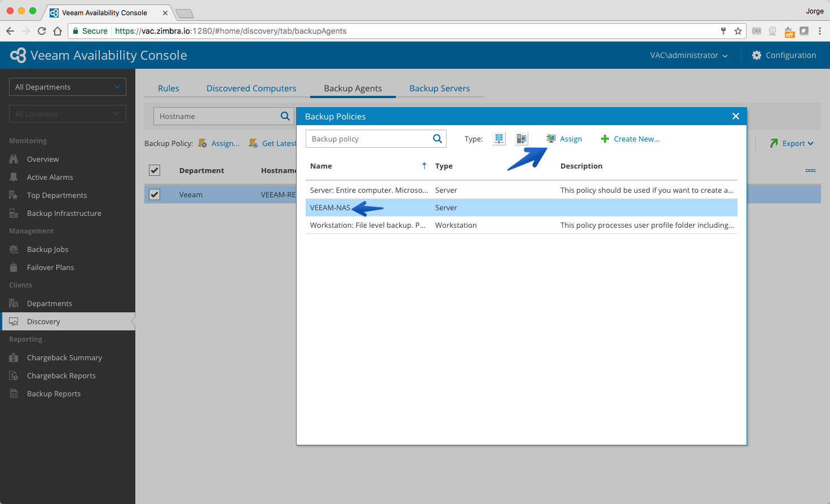Screen dimensions: 830x504
Task: Switch to the Discovered Computers tab
Action: click(251, 89)
